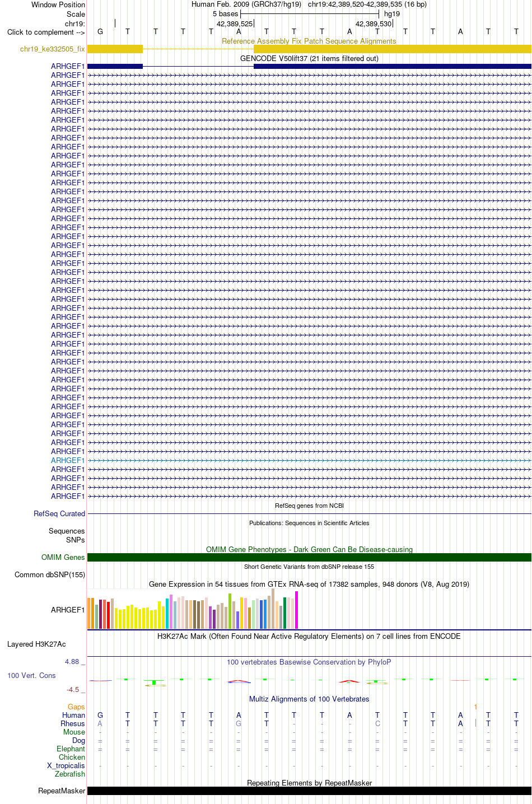532x804 pixels.
Task: Click the '5 bases' scale text
Action: pos(225,14)
